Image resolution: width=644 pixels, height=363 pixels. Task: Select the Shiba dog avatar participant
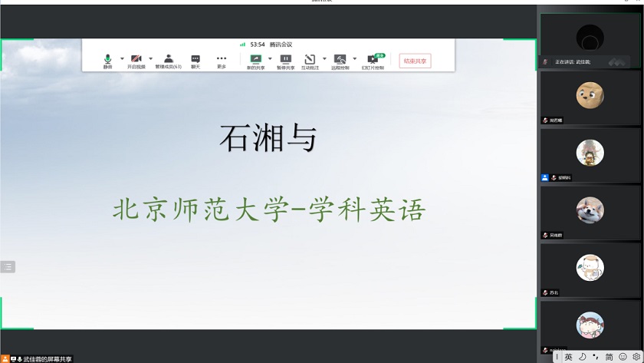[590, 210]
